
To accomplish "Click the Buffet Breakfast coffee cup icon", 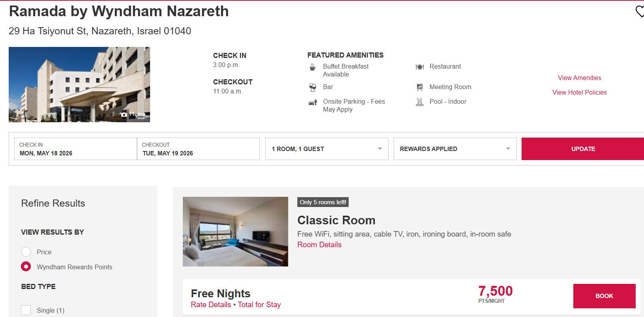I will tap(312, 67).
